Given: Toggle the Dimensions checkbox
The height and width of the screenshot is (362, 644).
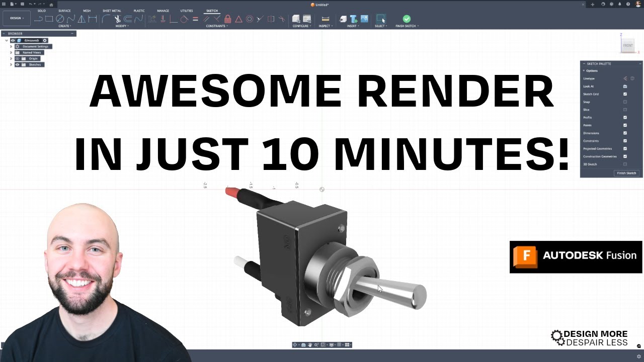Looking at the screenshot, I should tap(625, 133).
